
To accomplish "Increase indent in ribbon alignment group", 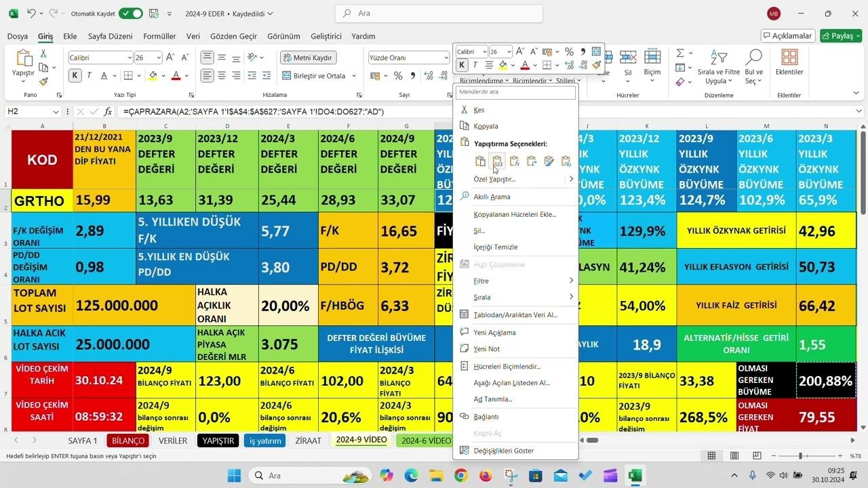I will click(267, 75).
